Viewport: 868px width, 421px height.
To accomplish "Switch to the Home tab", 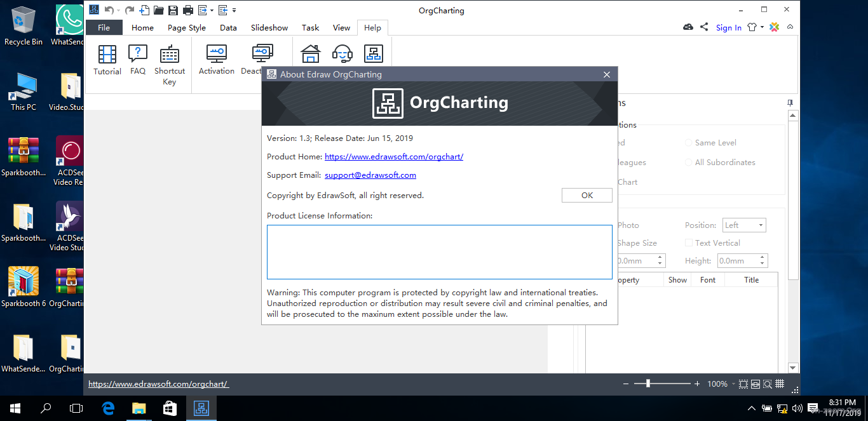I will tap(142, 27).
